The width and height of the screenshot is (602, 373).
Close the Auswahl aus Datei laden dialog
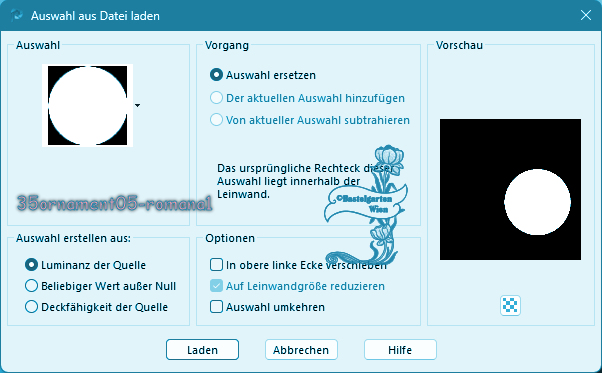click(x=585, y=15)
